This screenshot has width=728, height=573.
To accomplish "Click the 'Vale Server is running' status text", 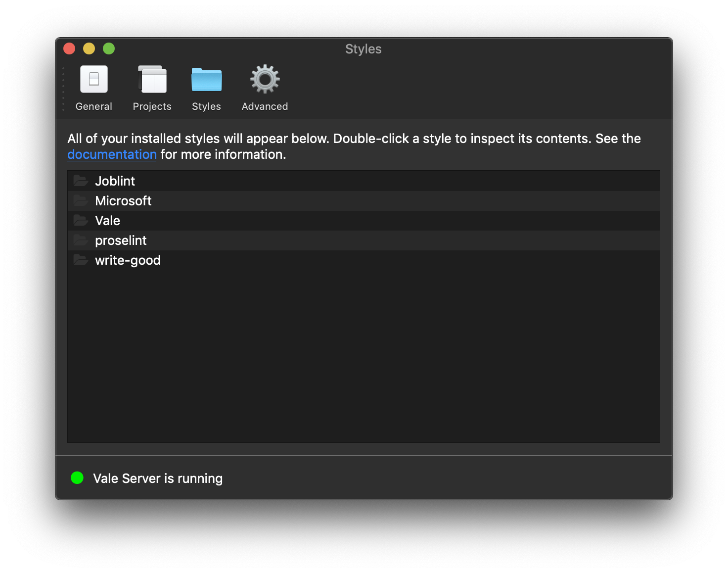I will (158, 478).
